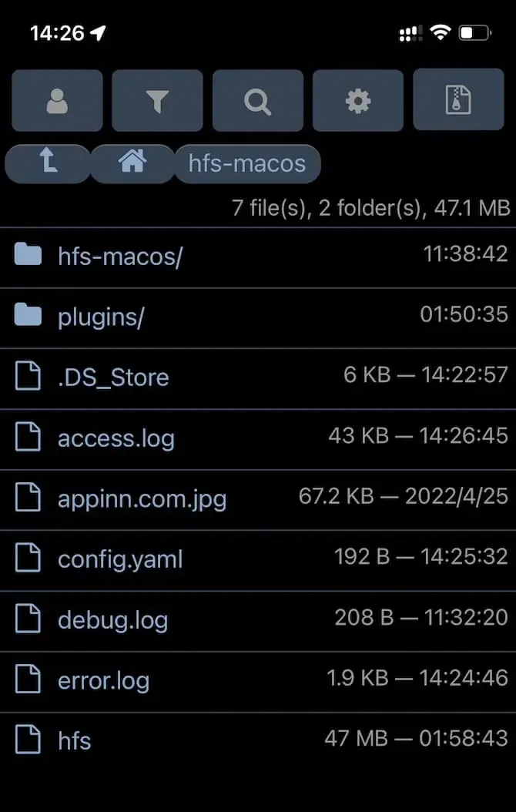
Task: Click the file icon next to error.log
Action: [x=28, y=679]
